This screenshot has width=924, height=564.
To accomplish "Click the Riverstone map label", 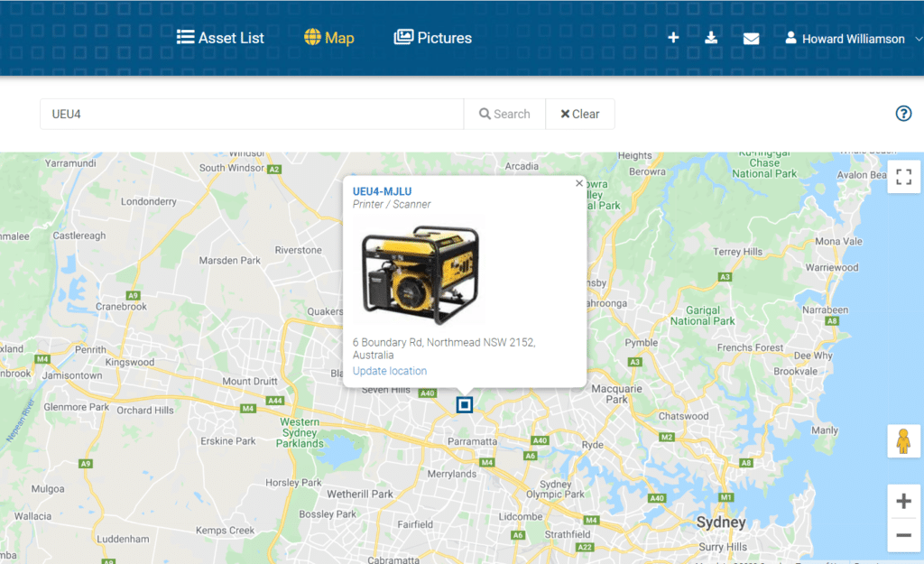I will [x=298, y=250].
